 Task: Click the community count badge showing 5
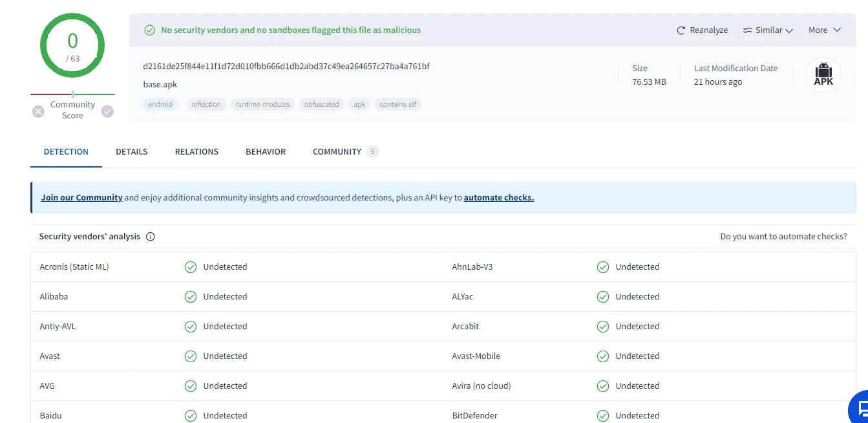coord(372,152)
